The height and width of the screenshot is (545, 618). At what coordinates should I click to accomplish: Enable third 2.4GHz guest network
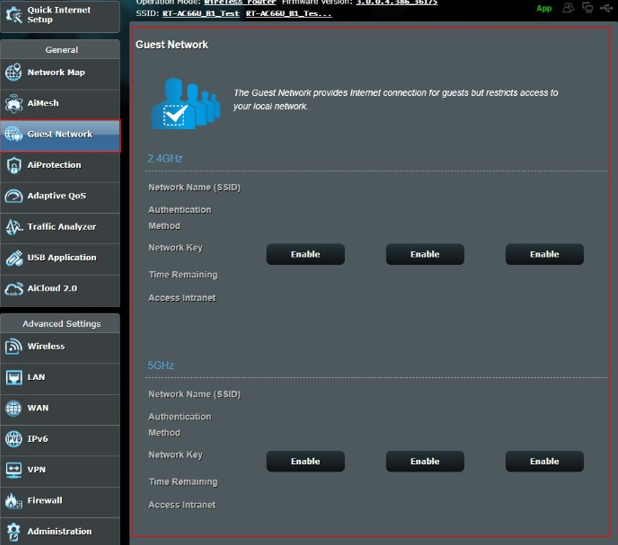tap(544, 254)
